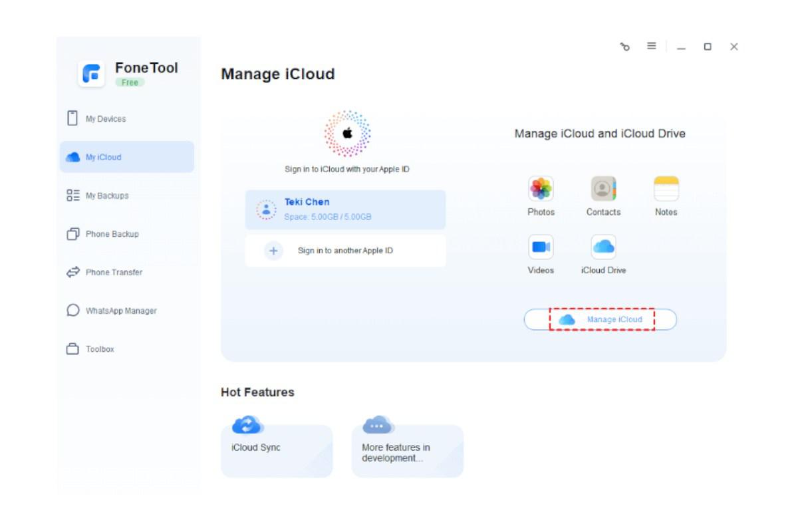Click the Hot Features heading
This screenshot has height=532, width=798.
257,392
